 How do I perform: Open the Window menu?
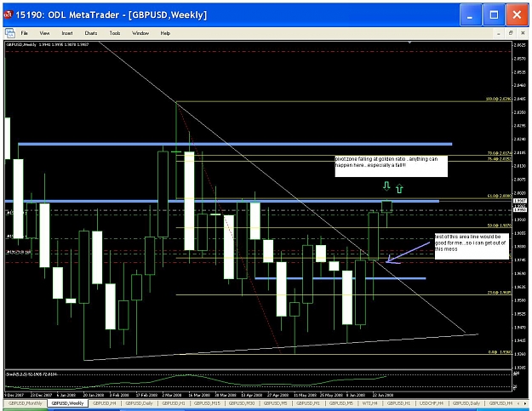pos(140,33)
